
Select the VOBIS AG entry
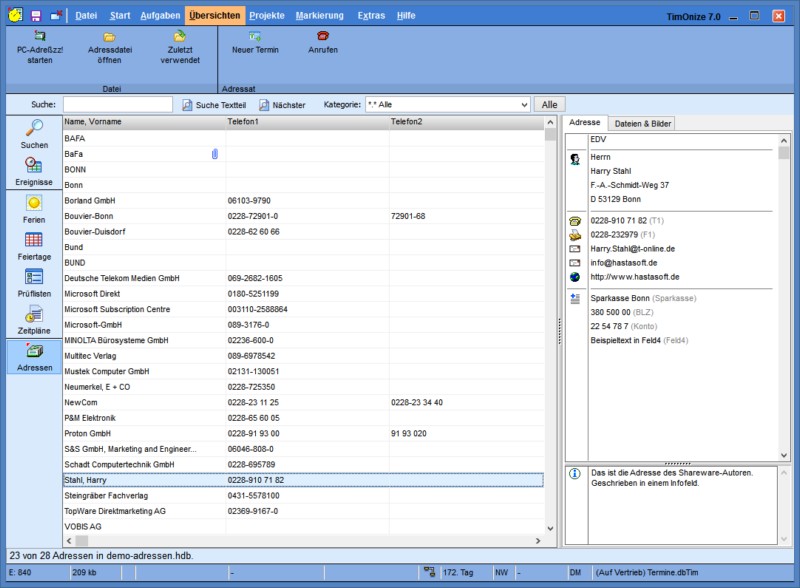(x=303, y=527)
